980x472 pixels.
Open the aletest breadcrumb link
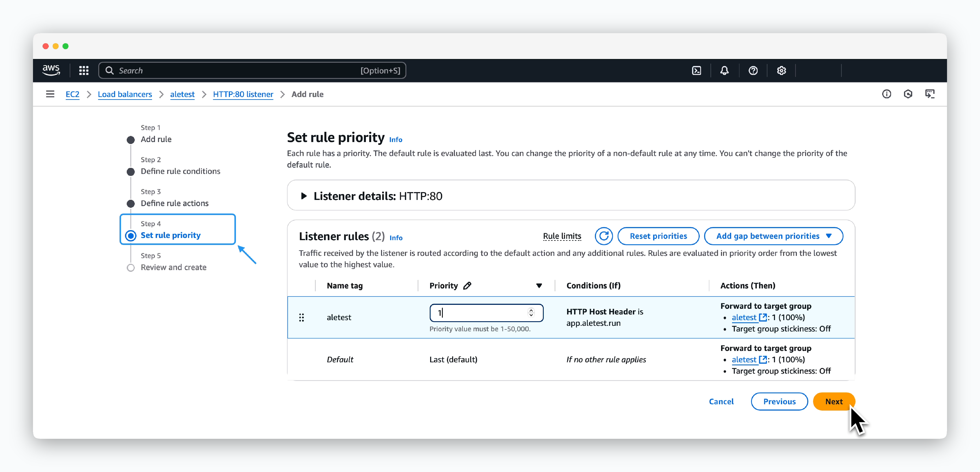[182, 94]
